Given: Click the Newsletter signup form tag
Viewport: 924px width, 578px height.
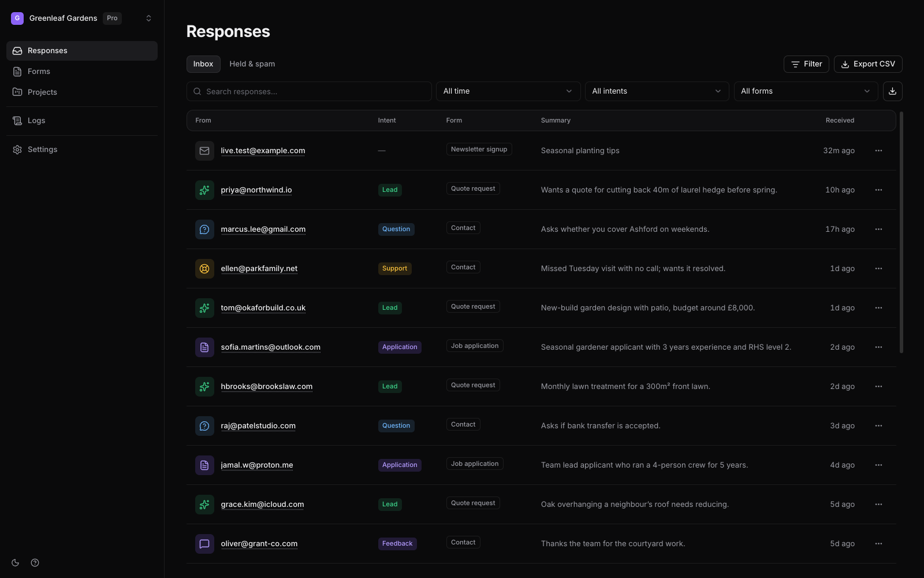Looking at the screenshot, I should (479, 149).
